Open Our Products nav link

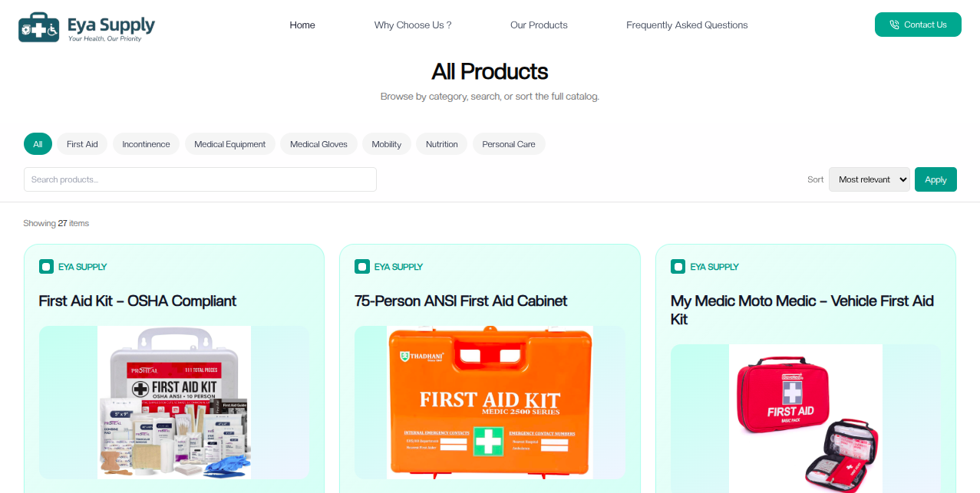tap(539, 25)
